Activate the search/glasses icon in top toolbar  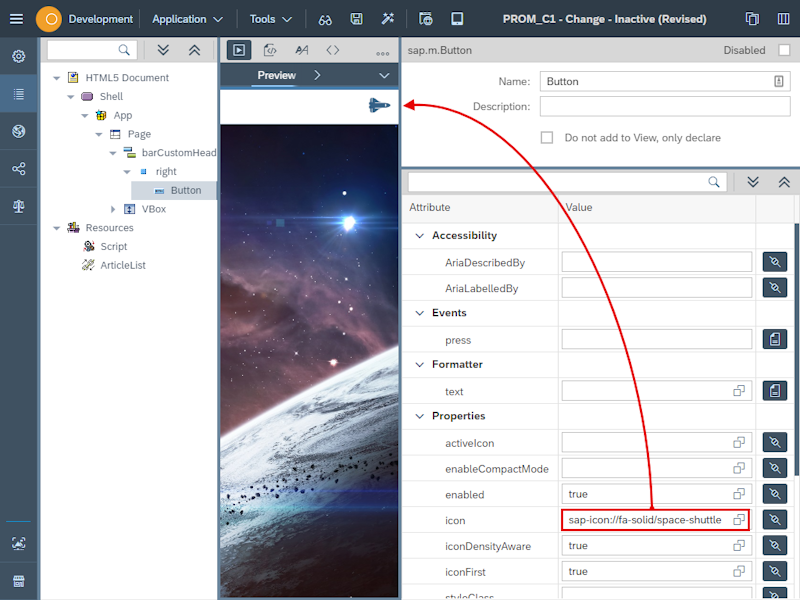(324, 19)
